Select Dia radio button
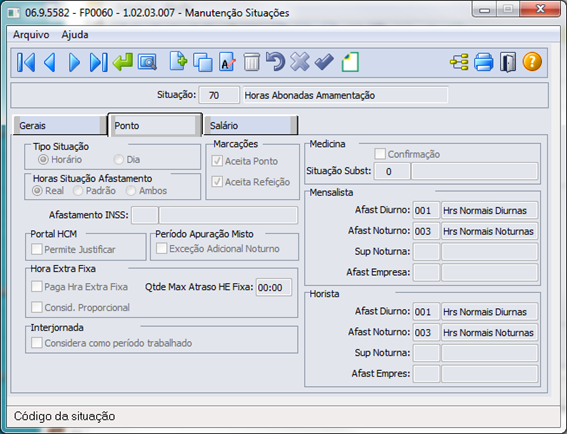The image size is (567, 434). click(118, 159)
